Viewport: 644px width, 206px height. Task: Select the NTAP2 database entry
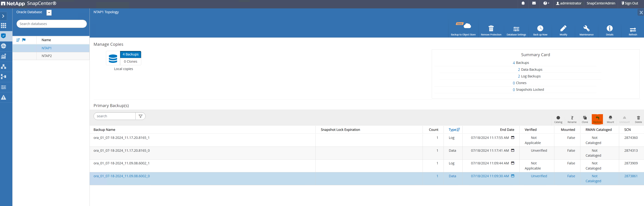[46, 55]
